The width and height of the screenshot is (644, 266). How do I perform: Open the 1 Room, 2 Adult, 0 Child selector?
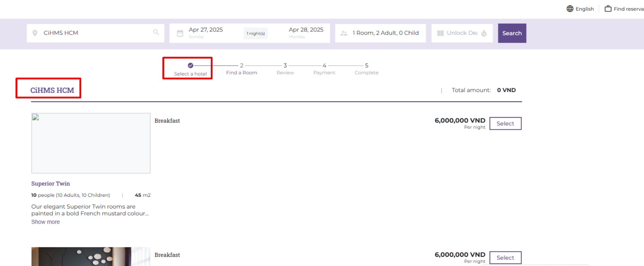coord(385,33)
